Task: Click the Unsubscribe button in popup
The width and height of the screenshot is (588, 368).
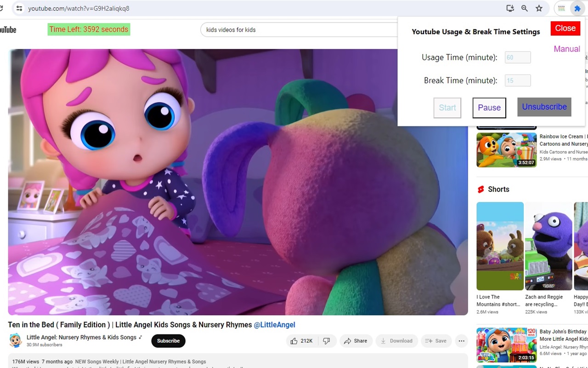Action: [x=544, y=107]
